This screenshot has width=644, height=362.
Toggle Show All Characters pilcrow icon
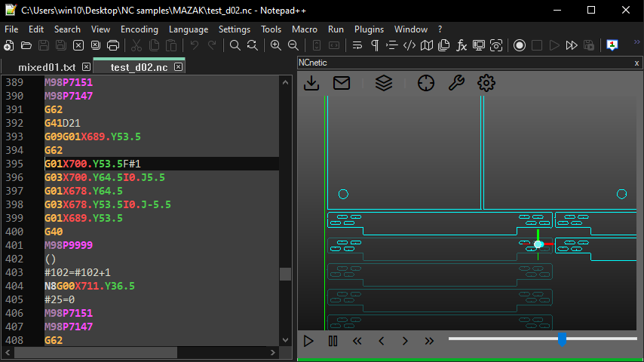point(375,45)
